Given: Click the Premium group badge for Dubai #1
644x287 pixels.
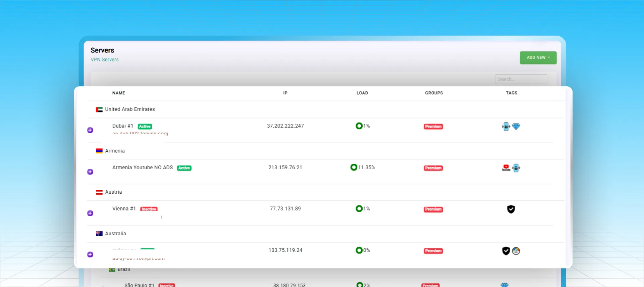Looking at the screenshot, I should click(433, 127).
